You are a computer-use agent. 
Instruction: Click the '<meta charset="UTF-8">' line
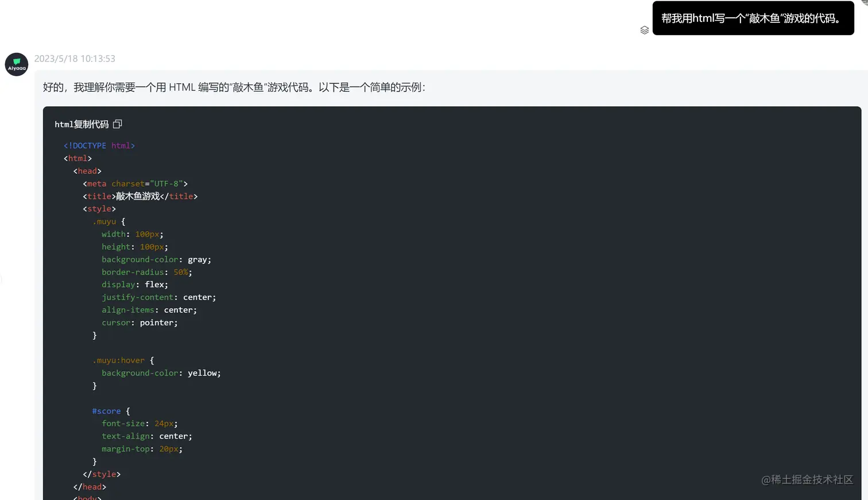click(x=135, y=184)
